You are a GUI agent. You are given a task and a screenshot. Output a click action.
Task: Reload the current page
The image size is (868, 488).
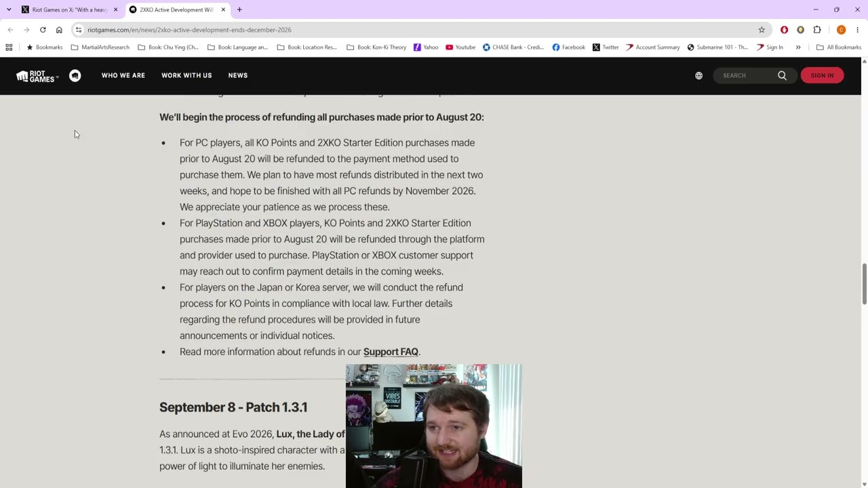(x=43, y=30)
